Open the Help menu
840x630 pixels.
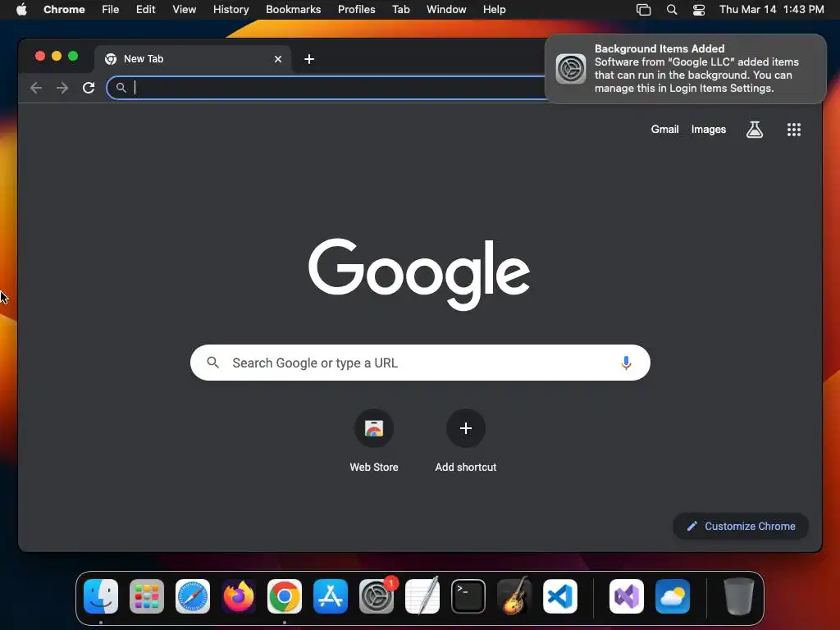tap(494, 10)
